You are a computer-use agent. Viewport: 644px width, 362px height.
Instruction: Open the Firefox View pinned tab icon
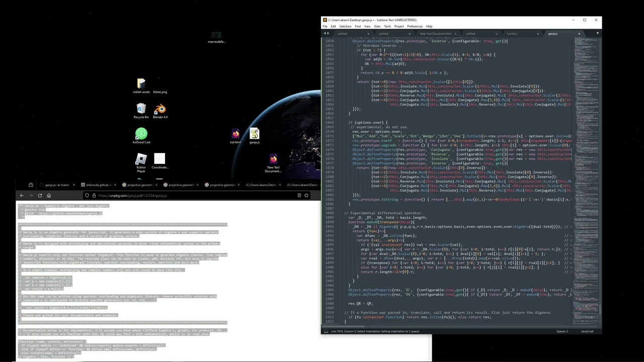tap(31, 185)
